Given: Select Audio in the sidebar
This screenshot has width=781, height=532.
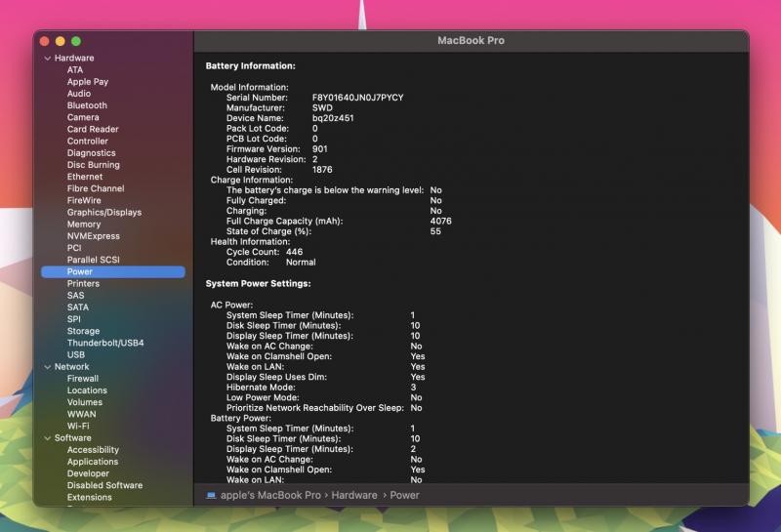Looking at the screenshot, I should (79, 94).
